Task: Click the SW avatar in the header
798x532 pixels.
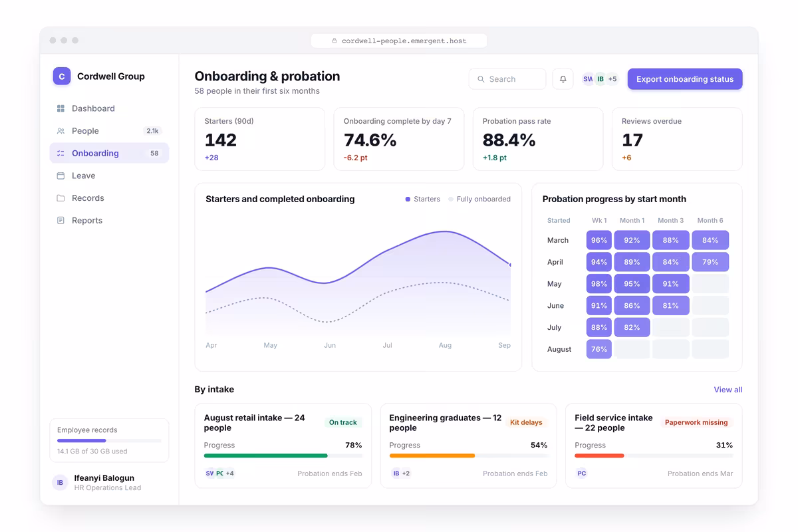Action: pyautogui.click(x=587, y=79)
